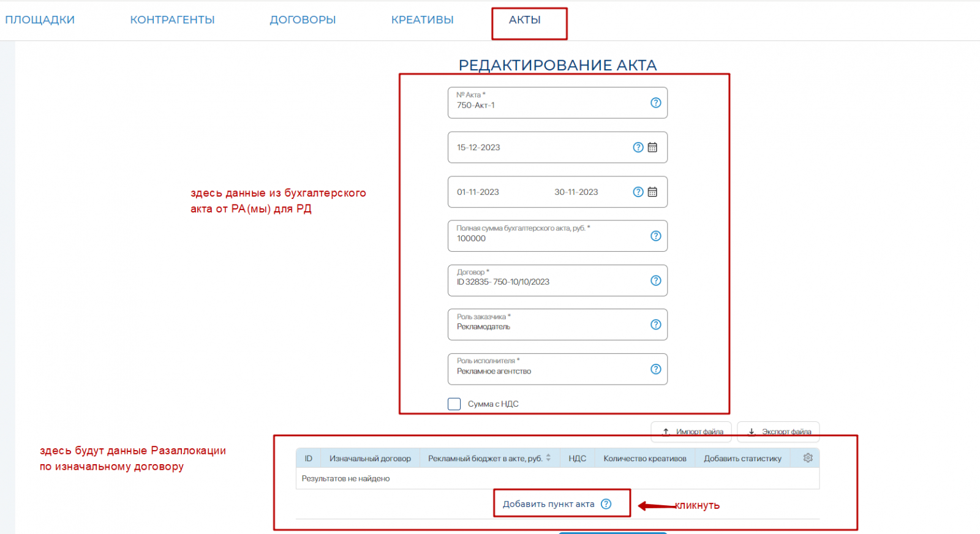This screenshot has width=980, height=534.
Task: Open the АКТЫ tab
Action: pos(525,20)
